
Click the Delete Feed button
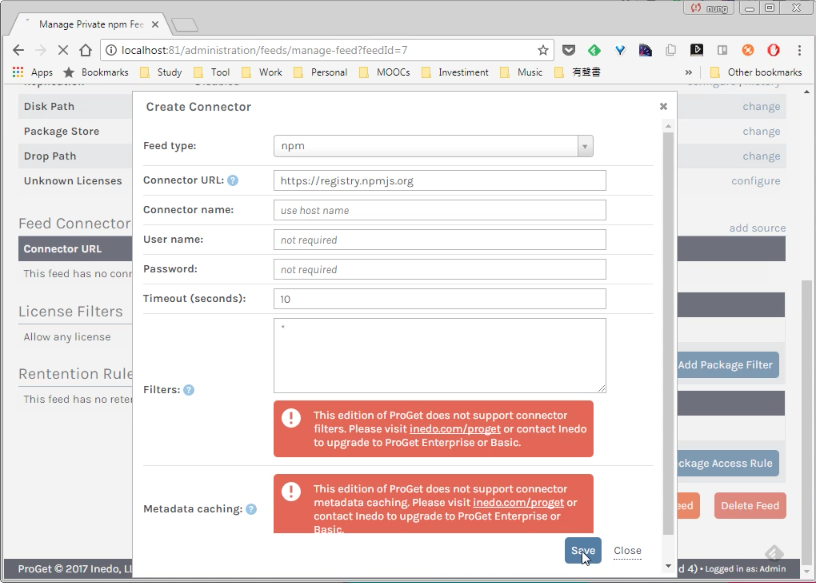750,505
